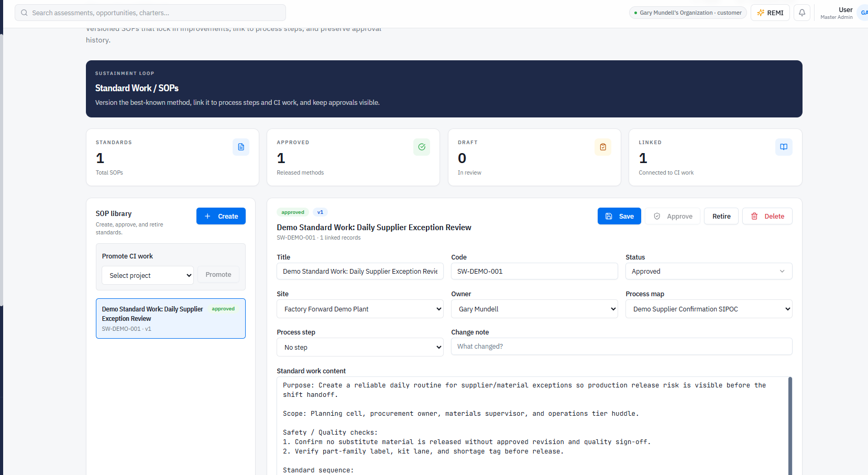Click the Draft clipboard icon
Screen dimensions: 868x475
tap(603, 147)
